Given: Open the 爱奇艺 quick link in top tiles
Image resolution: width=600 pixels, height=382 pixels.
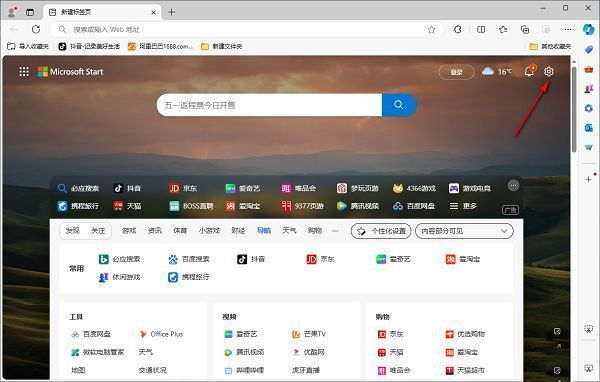Looking at the screenshot, I should click(x=243, y=188).
